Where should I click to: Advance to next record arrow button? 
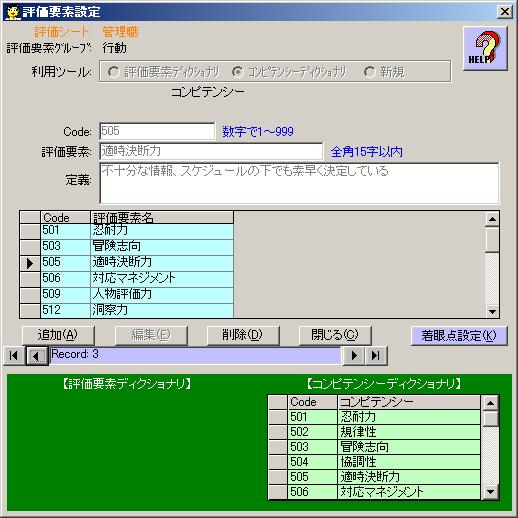pos(354,356)
